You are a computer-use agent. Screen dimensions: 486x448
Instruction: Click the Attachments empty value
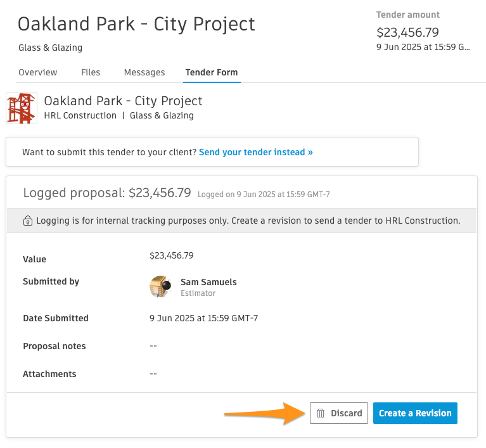coord(153,374)
